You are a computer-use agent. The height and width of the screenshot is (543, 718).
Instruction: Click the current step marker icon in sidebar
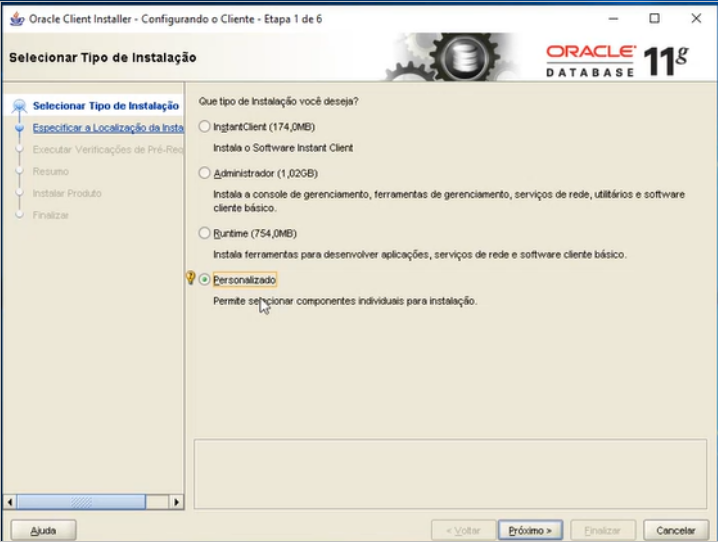[x=19, y=106]
